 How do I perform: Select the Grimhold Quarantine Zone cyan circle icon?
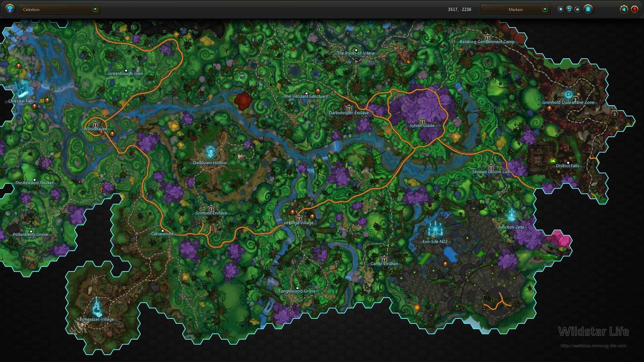tap(569, 94)
